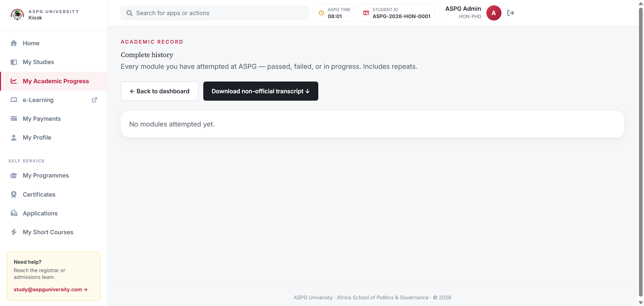
Task: Click the e-Learning external link icon
Action: [95, 100]
